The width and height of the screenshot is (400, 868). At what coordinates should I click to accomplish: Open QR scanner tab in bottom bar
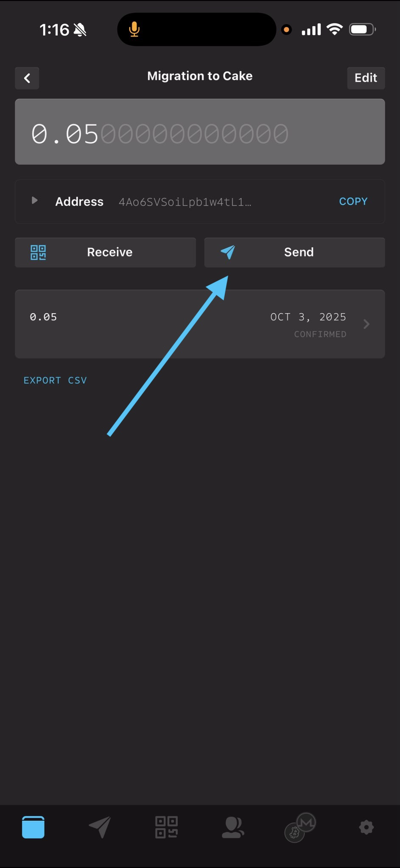coord(166,827)
